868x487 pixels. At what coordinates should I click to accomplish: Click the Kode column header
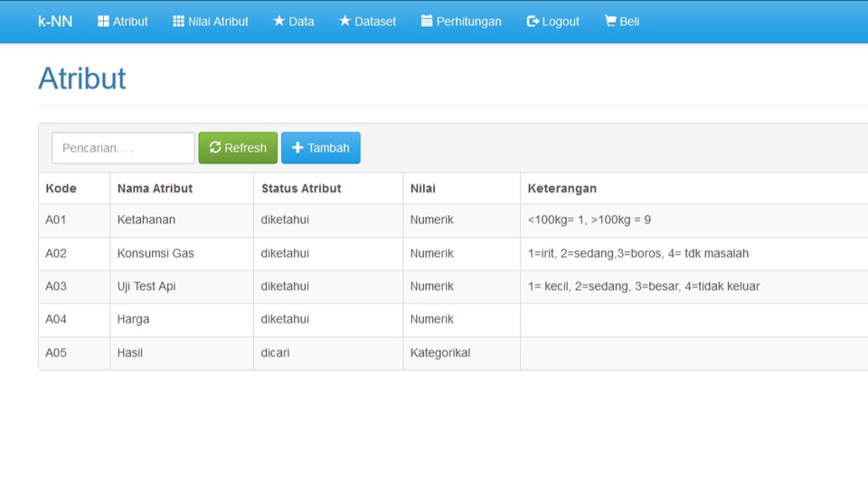pyautogui.click(x=61, y=188)
